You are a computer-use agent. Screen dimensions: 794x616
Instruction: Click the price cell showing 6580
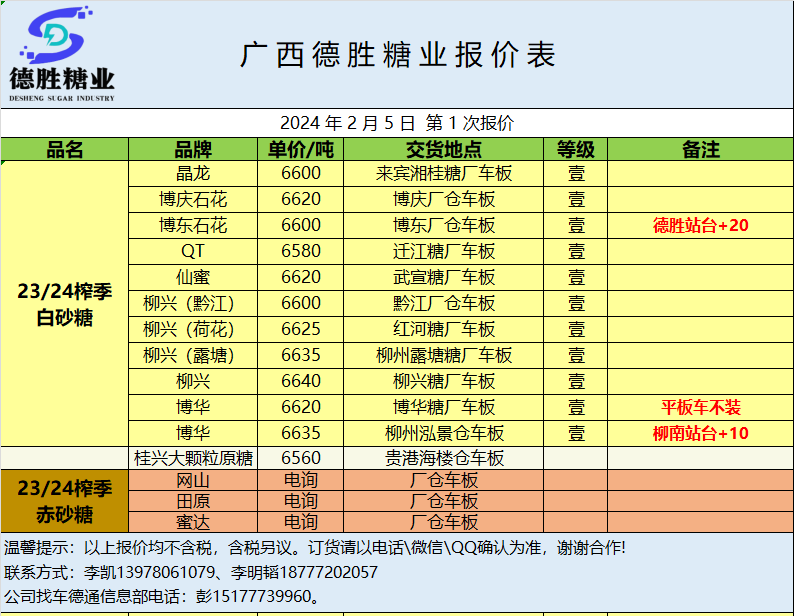click(301, 251)
